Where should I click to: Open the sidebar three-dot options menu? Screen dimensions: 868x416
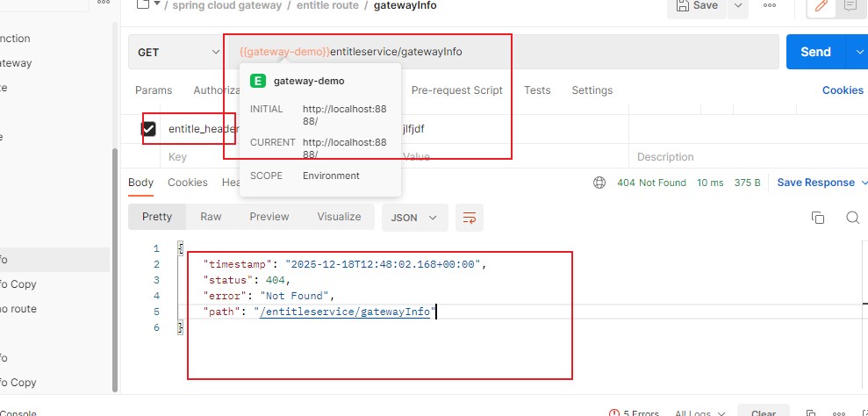[104, 3]
